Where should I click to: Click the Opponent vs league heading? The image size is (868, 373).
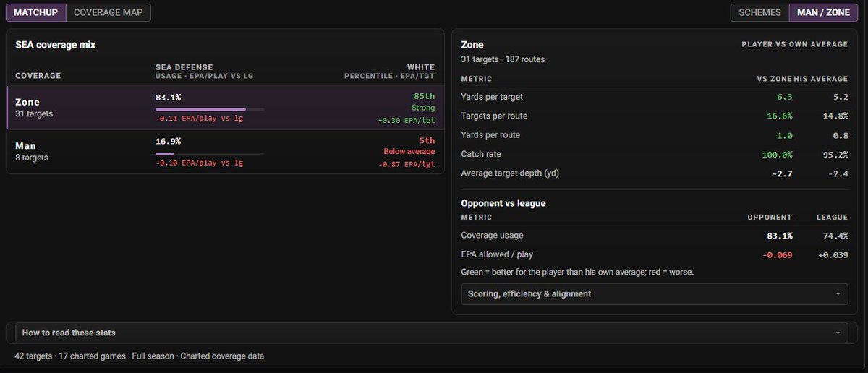503,203
